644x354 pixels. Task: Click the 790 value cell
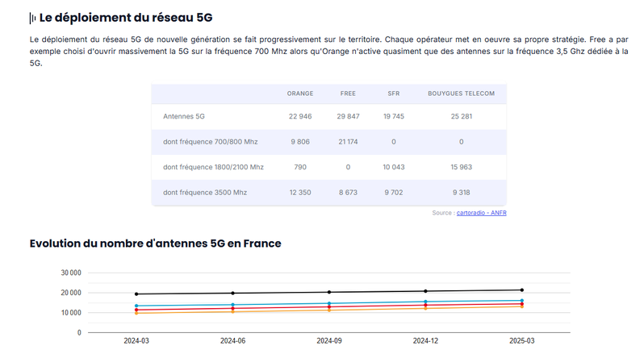(300, 168)
